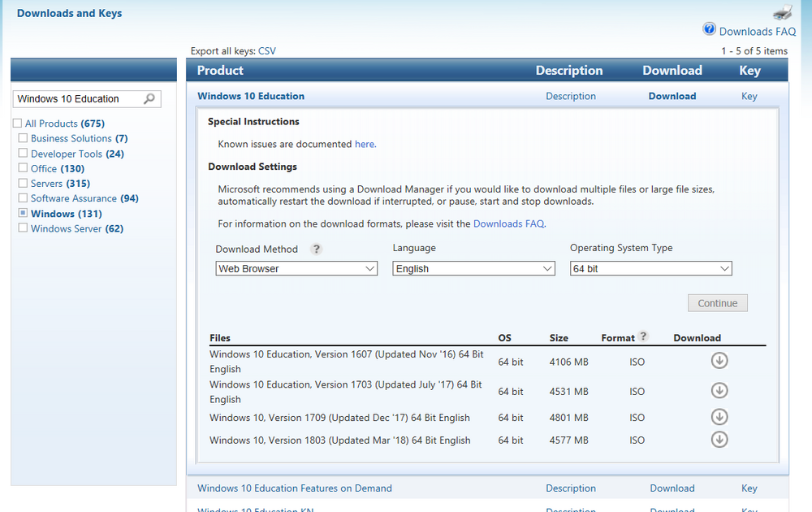Click the blue Downloads FAQ help icon
The width and height of the screenshot is (812, 512).
coord(709,29)
